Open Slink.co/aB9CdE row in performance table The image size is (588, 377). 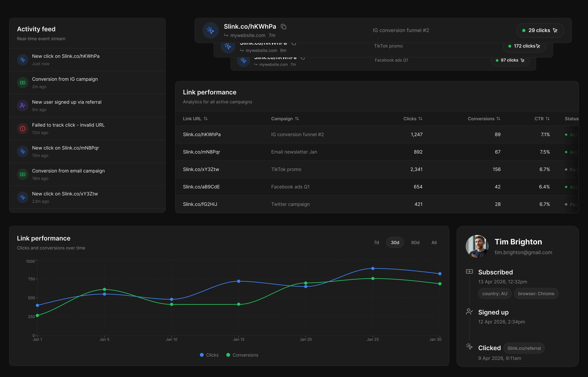[x=377, y=187]
